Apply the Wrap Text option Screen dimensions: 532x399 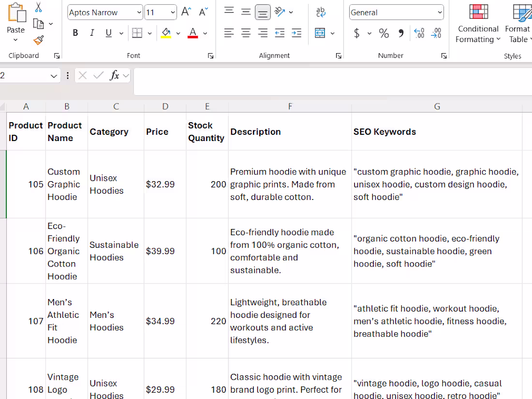click(x=320, y=12)
